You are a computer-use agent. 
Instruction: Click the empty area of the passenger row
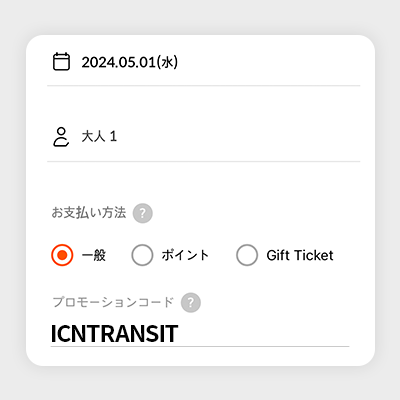(238, 137)
